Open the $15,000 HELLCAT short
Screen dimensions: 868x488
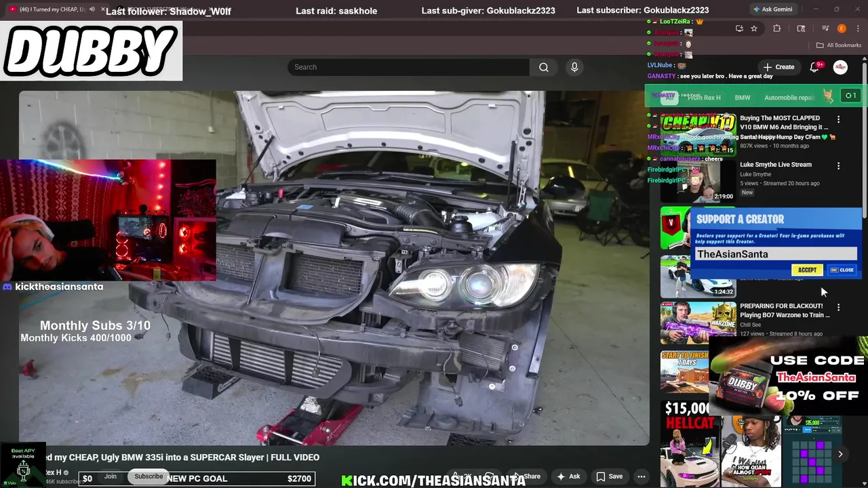(x=690, y=444)
